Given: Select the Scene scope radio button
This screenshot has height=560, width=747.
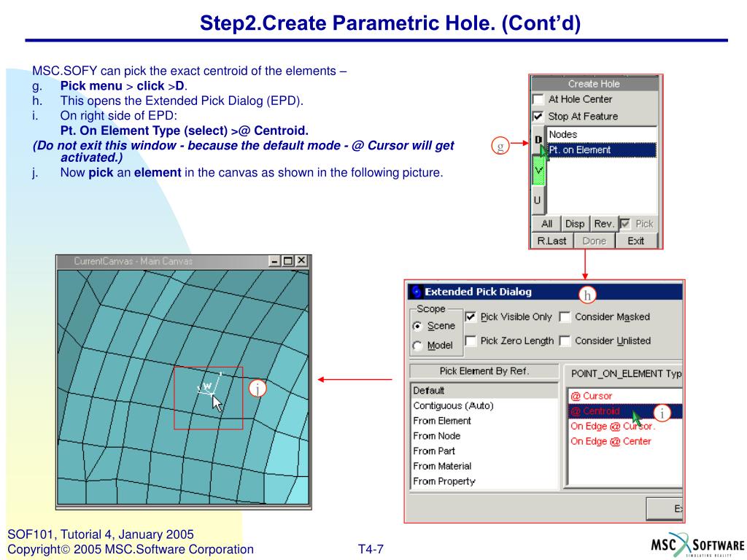Looking at the screenshot, I should [417, 326].
